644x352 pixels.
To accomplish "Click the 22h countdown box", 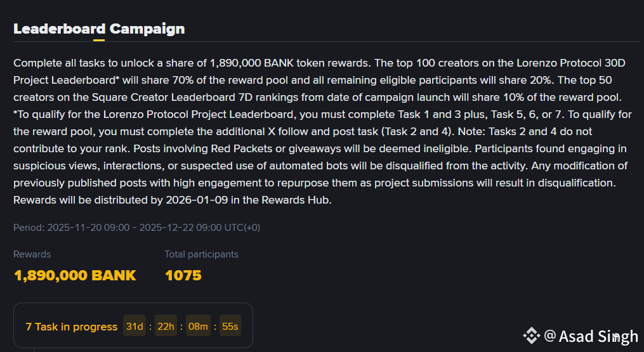I will [x=166, y=327].
